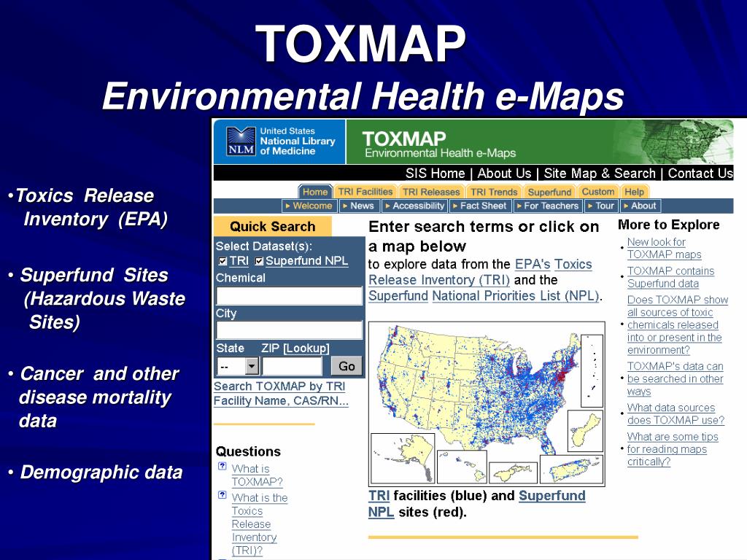Click the Go search button

(347, 366)
